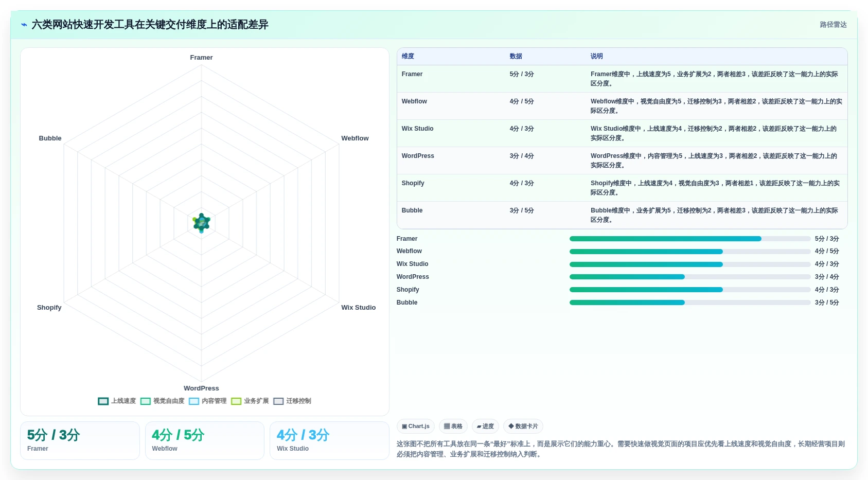The width and height of the screenshot is (868, 480).
Task: Click the Framer progress bar
Action: (x=690, y=239)
